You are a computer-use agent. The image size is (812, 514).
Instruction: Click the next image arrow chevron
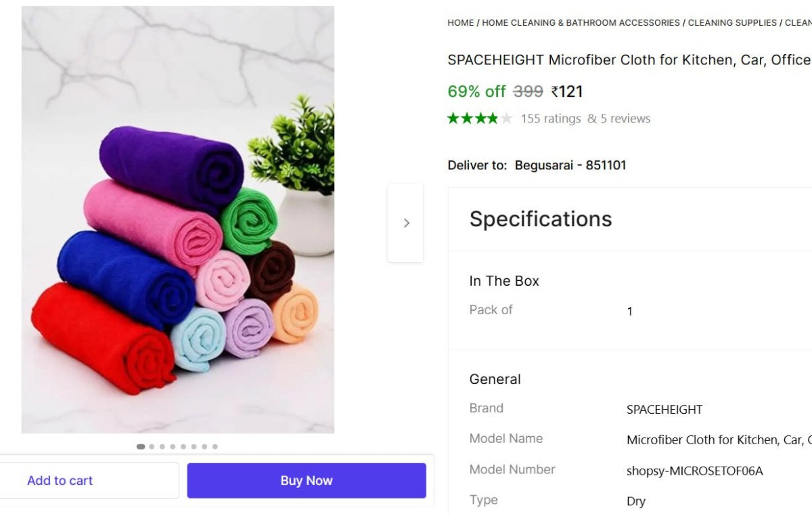coord(406,223)
